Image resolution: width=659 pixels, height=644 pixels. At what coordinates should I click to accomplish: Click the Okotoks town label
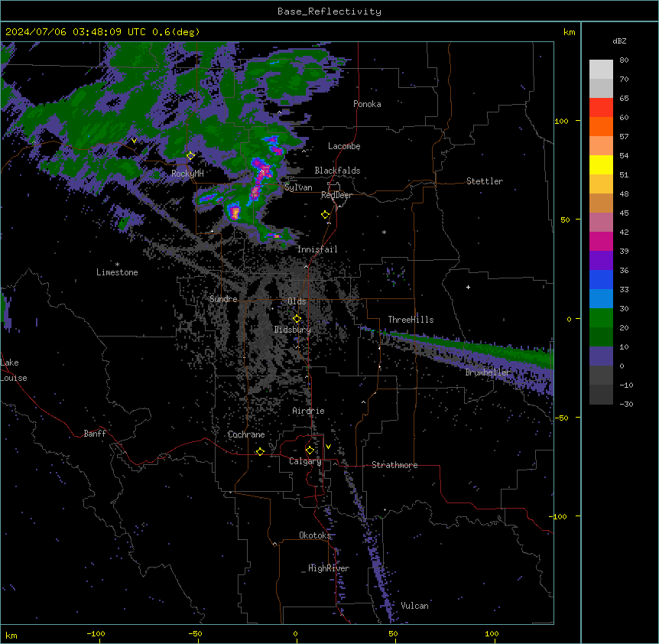click(x=315, y=535)
